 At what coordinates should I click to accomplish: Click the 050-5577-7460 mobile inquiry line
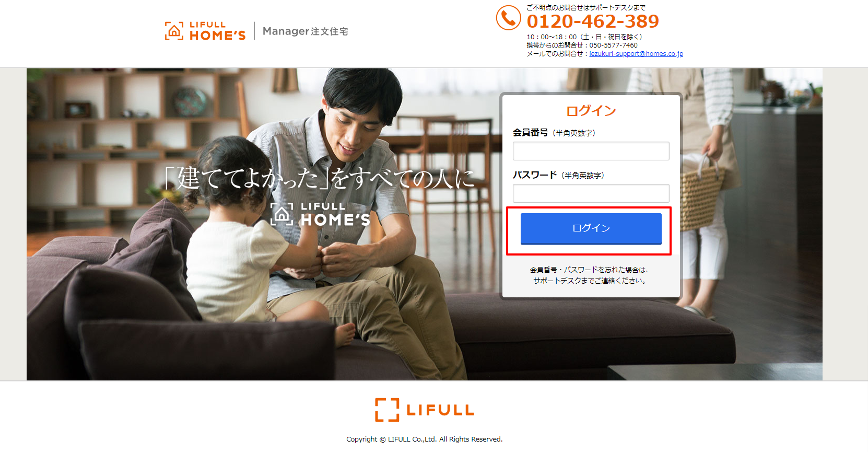(x=582, y=45)
